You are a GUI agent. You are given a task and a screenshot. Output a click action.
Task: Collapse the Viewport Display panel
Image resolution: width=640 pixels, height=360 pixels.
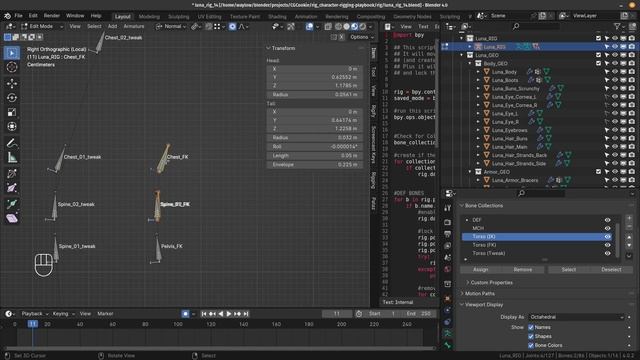tap(462, 304)
